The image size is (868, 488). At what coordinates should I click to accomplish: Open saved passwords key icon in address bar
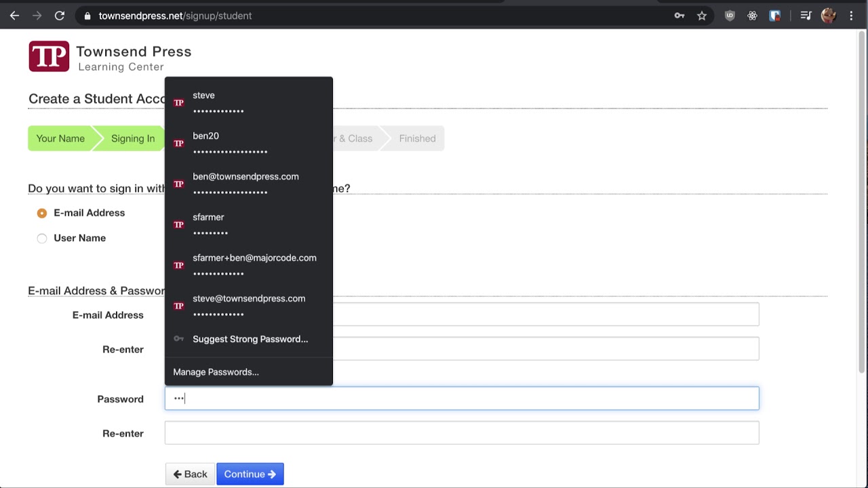[x=679, y=16]
